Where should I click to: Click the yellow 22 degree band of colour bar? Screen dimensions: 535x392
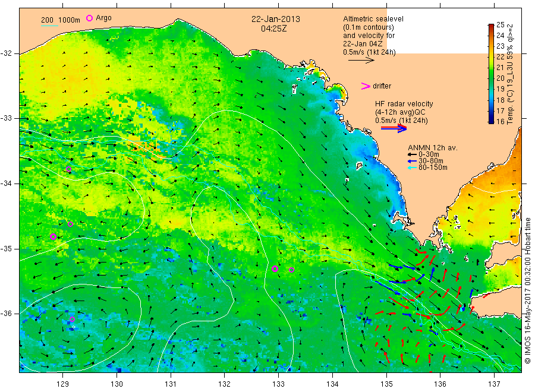pos(491,56)
